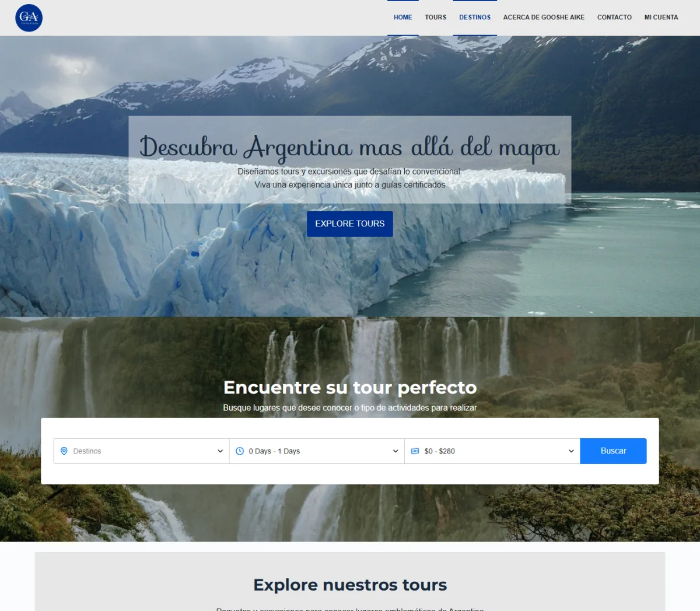Open Mi Cuenta in the navigation

tap(661, 18)
